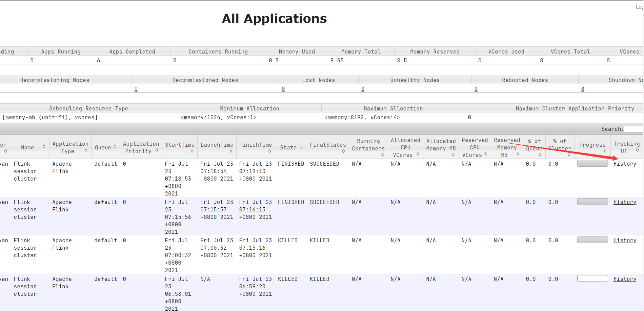Sort applications by FinishTime
The height and width of the screenshot is (311, 644).
(256, 147)
